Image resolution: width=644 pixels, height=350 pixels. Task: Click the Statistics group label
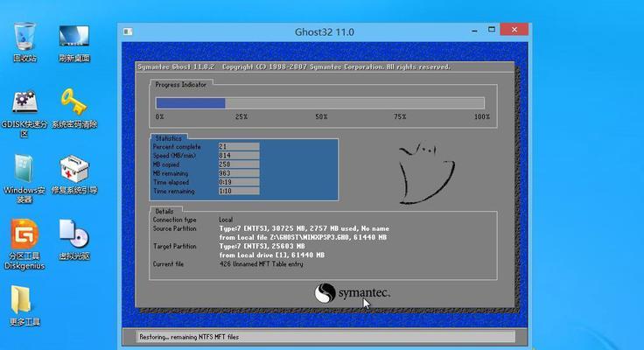coord(168,138)
